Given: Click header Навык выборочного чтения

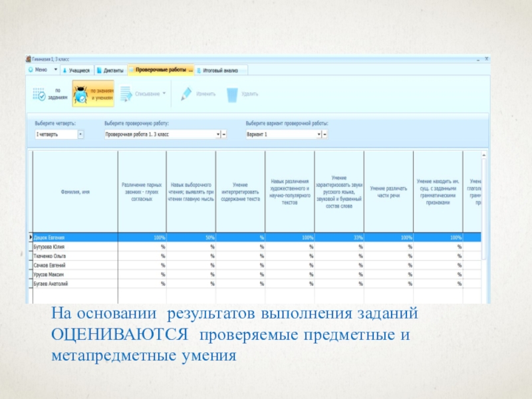Looking at the screenshot, I should [191, 192].
